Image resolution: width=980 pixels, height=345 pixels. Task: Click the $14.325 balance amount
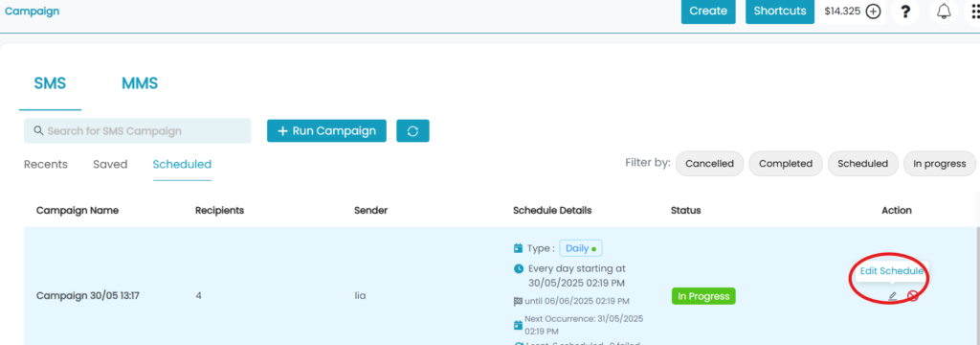pos(842,11)
